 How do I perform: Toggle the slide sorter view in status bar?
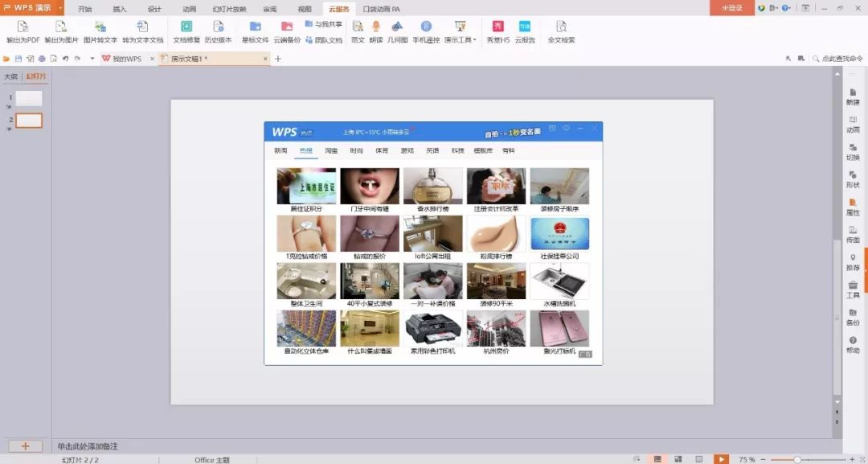(678, 458)
